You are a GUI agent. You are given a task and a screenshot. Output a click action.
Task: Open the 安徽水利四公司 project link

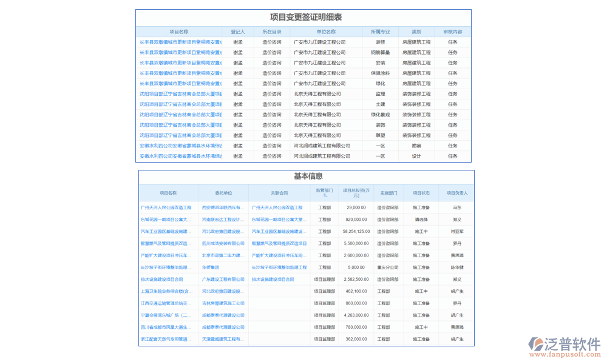click(x=181, y=146)
